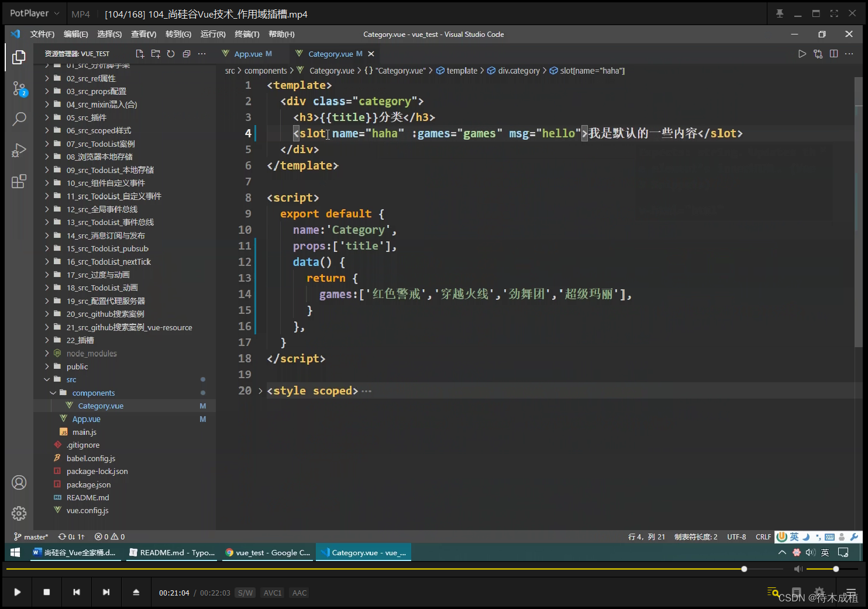Open PotPlayer settings gear icon

pos(819,592)
